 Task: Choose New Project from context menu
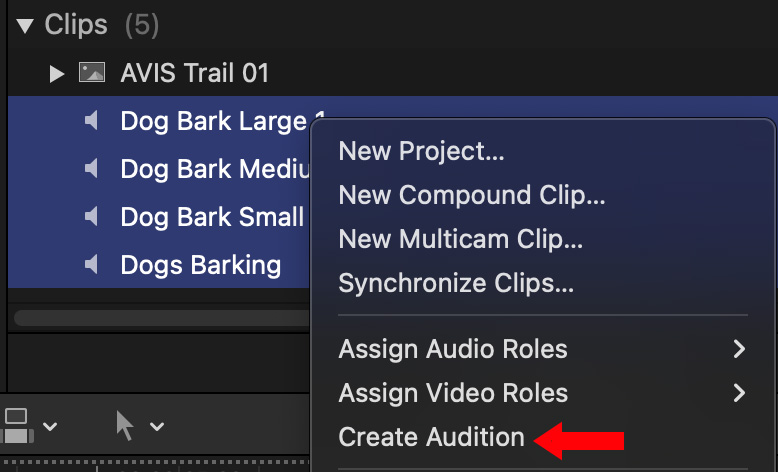click(x=421, y=151)
